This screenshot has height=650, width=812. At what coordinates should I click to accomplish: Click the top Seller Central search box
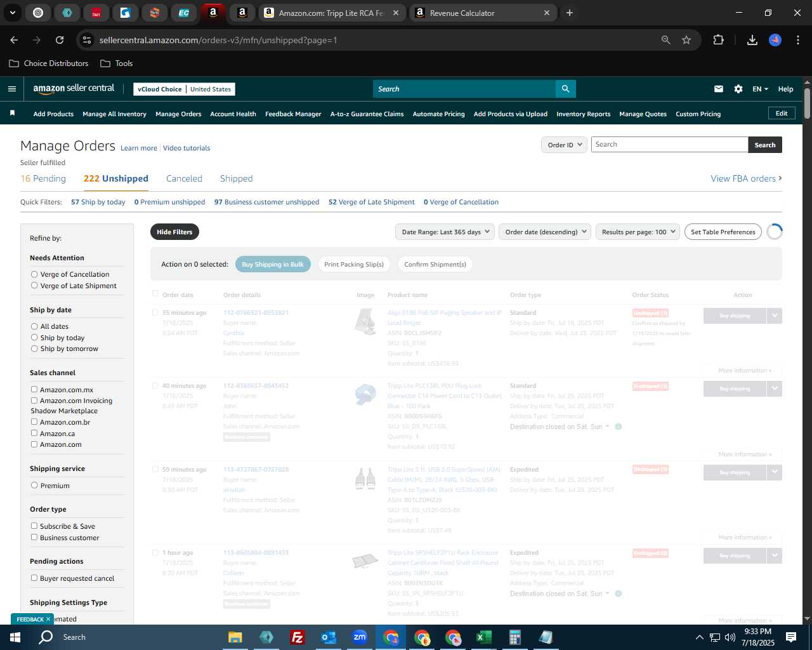464,89
